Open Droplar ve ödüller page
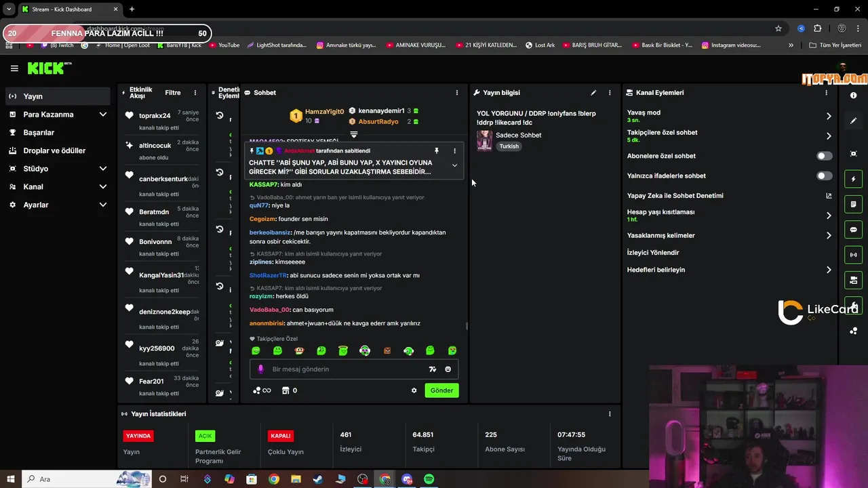The image size is (868, 488). [x=58, y=150]
